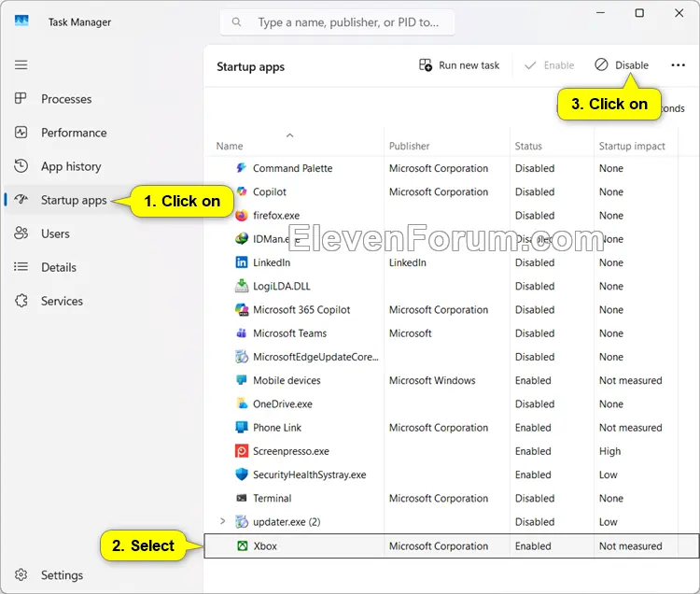Viewport: 700px width, 594px height.
Task: Open the Processes page
Action: tap(66, 99)
